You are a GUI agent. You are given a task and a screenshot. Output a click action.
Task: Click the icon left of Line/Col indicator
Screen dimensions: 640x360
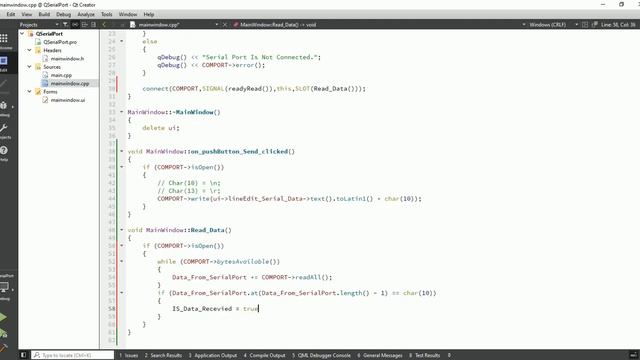tap(595, 25)
